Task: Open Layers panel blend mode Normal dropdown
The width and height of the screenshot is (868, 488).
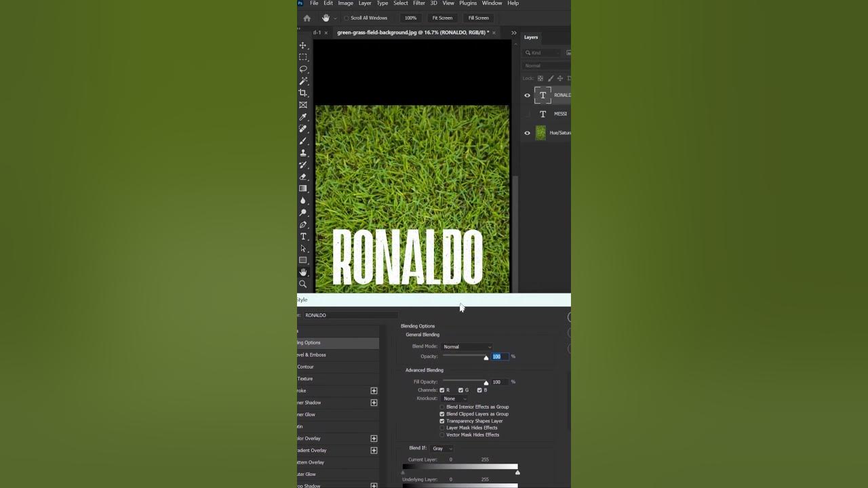Action: click(547, 66)
